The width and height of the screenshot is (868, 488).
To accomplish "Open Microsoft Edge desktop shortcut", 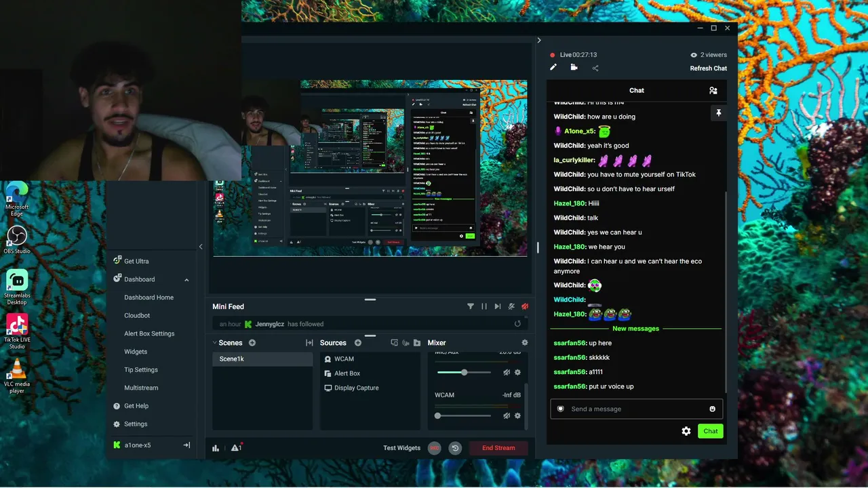I will (17, 198).
